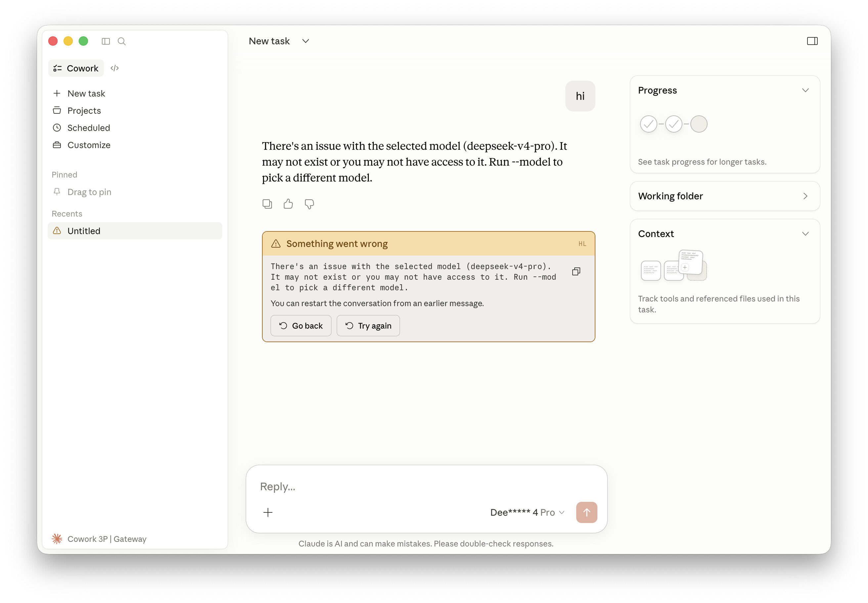Switch to the Code mode icon
This screenshot has width=868, height=603.
click(x=114, y=68)
